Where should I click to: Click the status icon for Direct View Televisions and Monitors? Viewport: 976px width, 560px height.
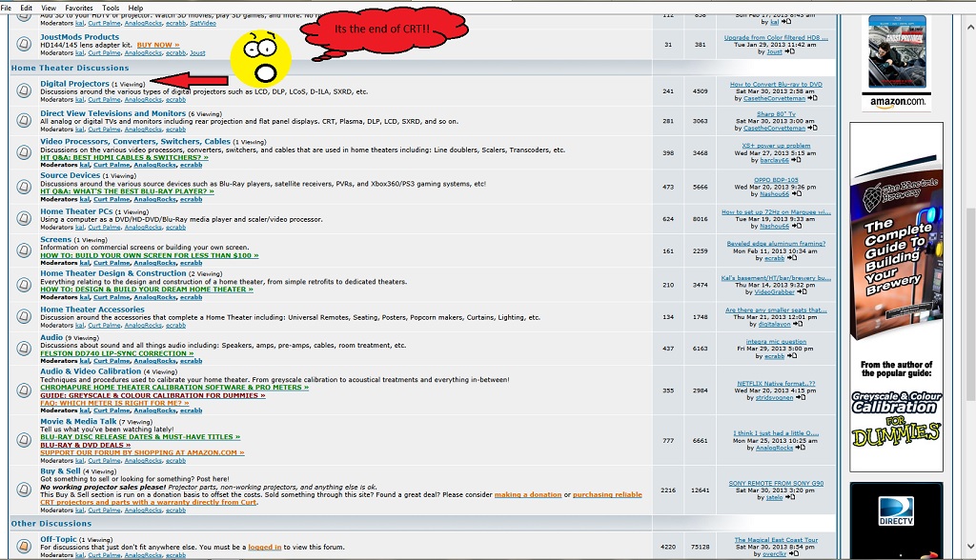click(x=24, y=120)
